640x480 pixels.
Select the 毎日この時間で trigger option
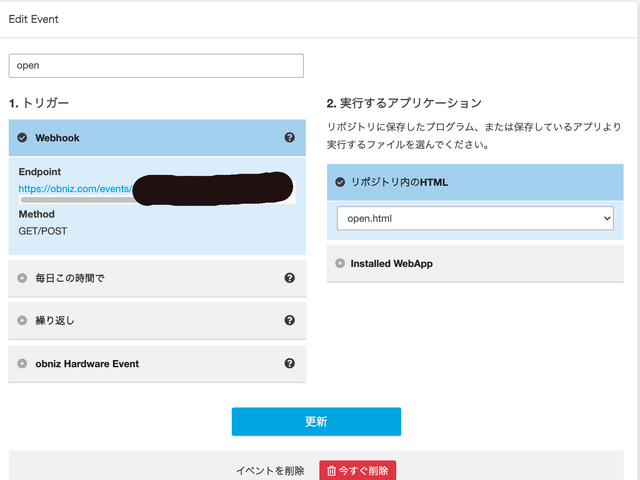pos(22,278)
